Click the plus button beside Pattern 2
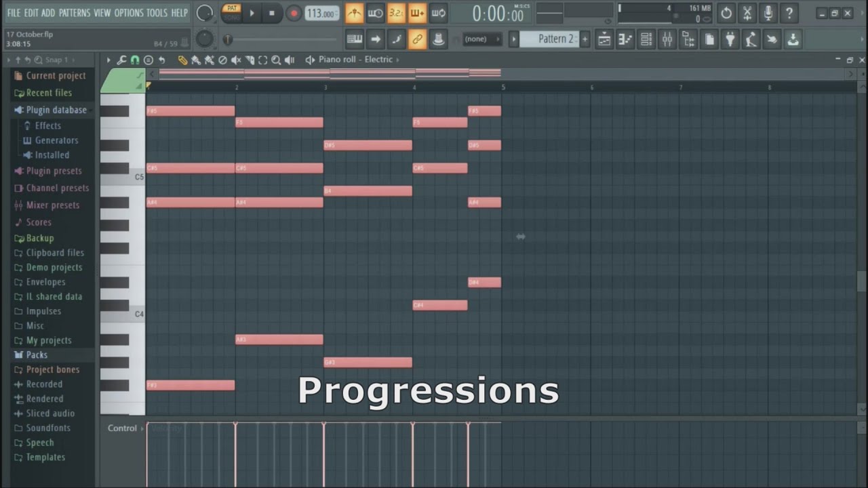Screen dimensions: 868x488 coord(585,39)
